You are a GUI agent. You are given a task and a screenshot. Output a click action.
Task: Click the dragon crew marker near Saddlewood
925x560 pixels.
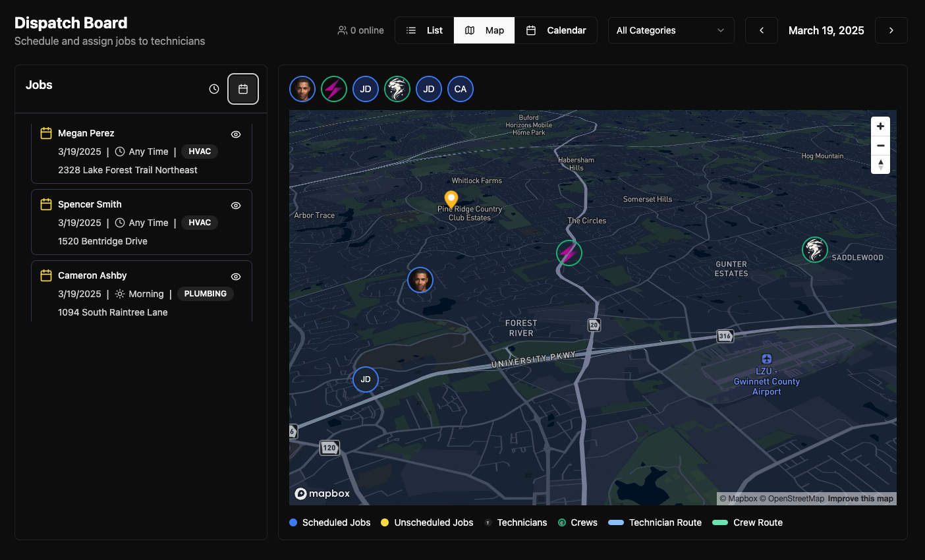(x=815, y=250)
